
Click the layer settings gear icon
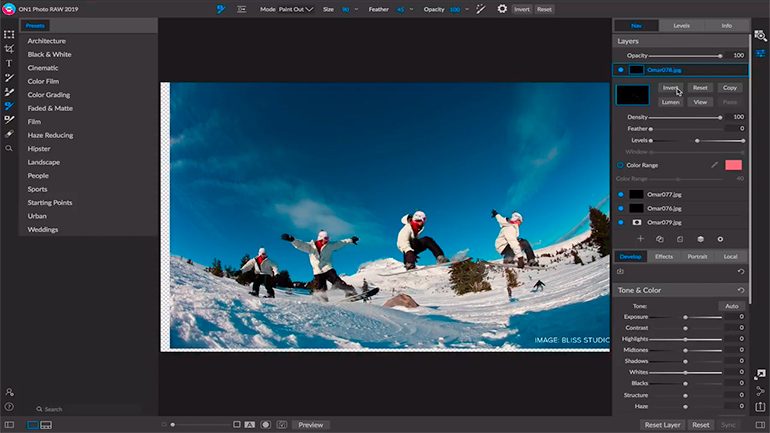coord(720,239)
